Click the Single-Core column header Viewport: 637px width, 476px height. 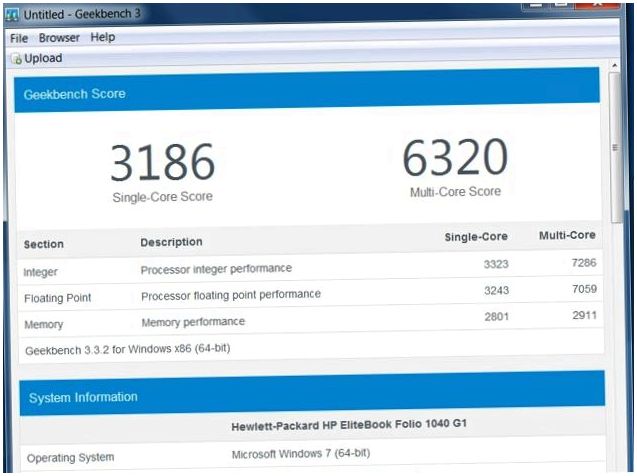(476, 237)
